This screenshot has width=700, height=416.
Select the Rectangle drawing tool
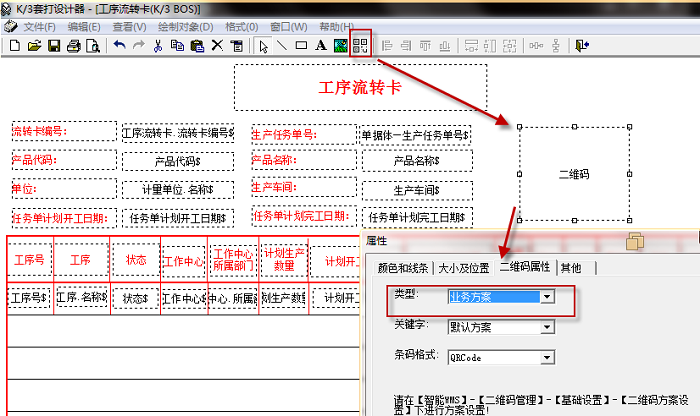[301, 45]
